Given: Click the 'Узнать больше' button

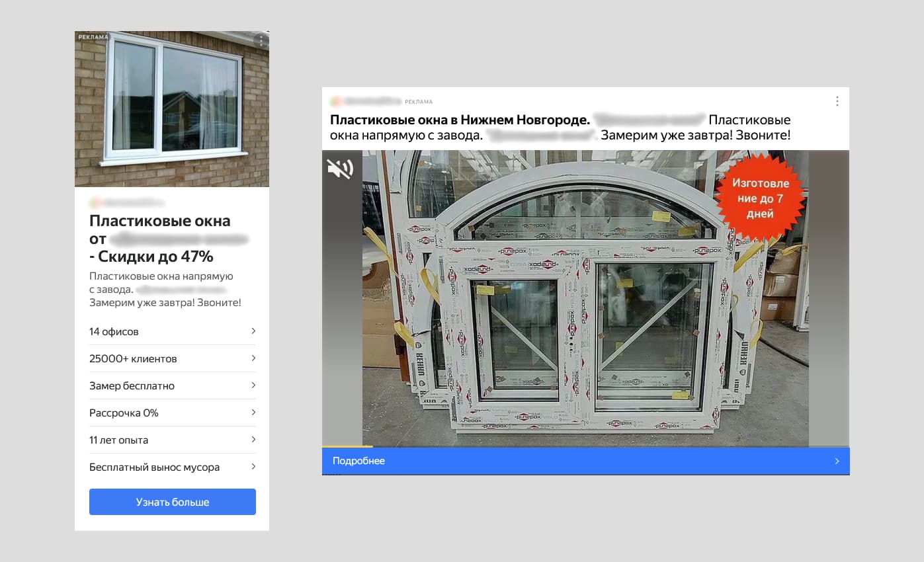Looking at the screenshot, I should click(173, 502).
